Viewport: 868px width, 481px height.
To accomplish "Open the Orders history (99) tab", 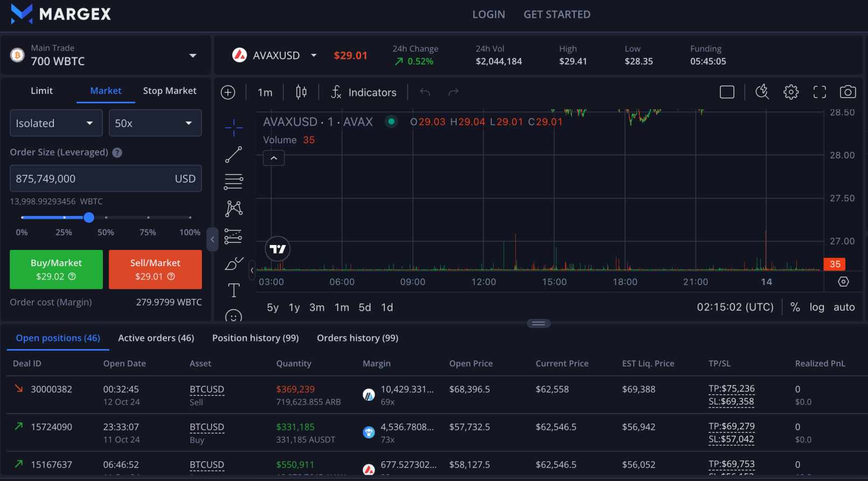I will (358, 338).
